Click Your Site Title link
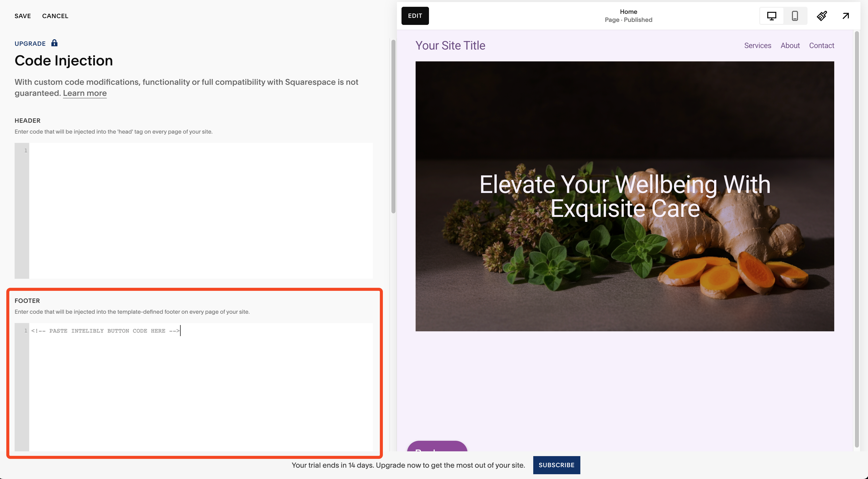Viewport: 868px width, 479px height. pyautogui.click(x=450, y=46)
